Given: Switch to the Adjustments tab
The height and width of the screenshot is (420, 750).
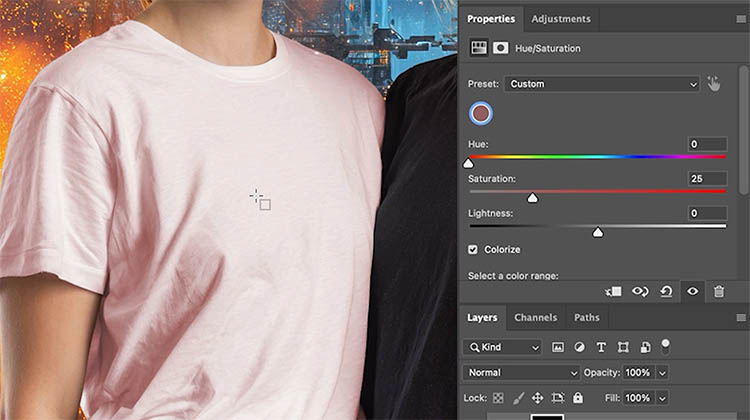Looking at the screenshot, I should point(561,19).
